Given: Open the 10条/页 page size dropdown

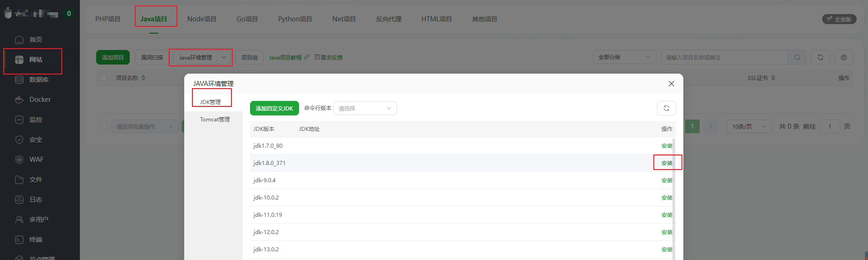Looking at the screenshot, I should (749, 126).
